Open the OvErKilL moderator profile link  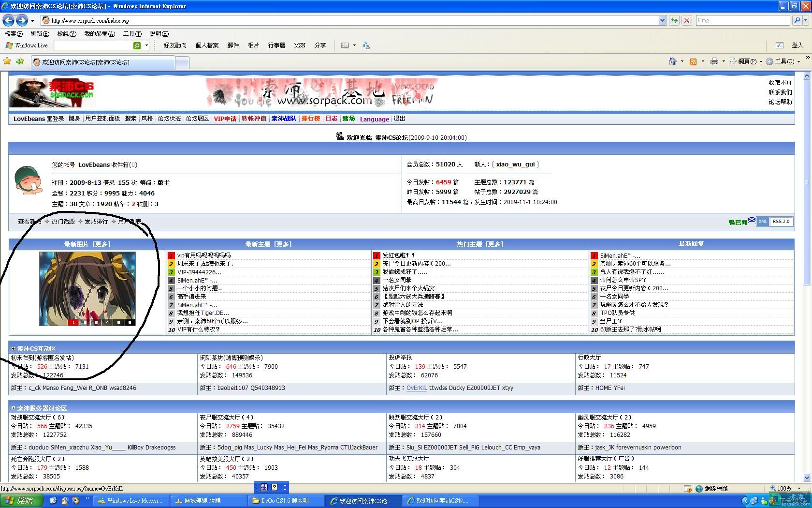click(416, 388)
